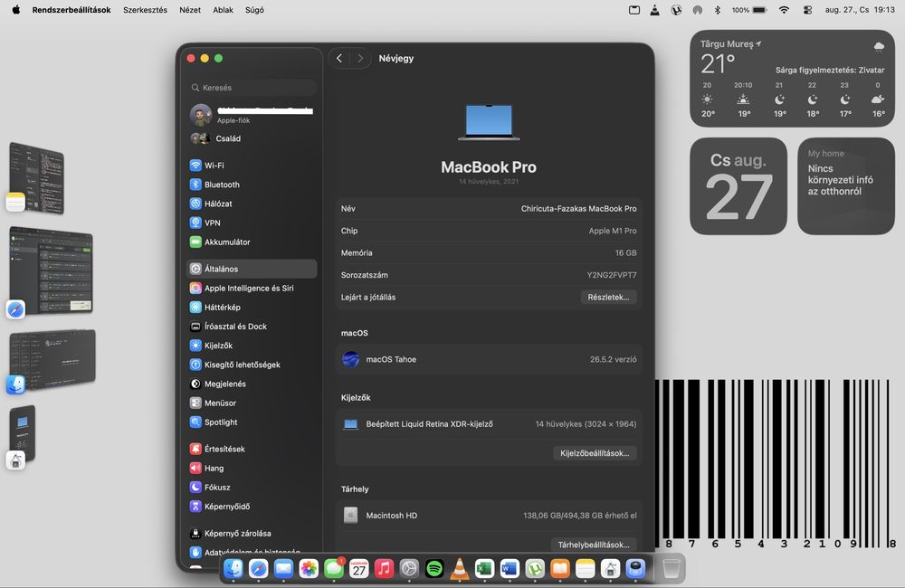Open the Nézet menu

pyautogui.click(x=190, y=10)
